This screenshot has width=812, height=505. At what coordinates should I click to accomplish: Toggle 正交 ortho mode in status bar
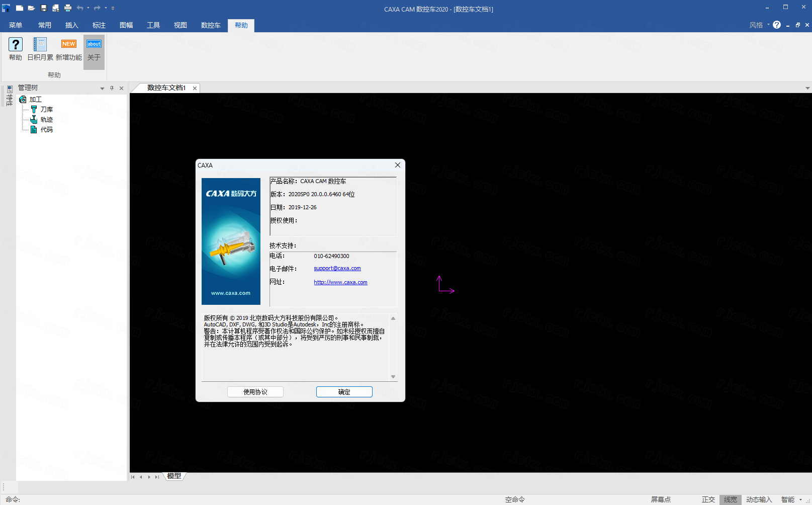pyautogui.click(x=708, y=499)
